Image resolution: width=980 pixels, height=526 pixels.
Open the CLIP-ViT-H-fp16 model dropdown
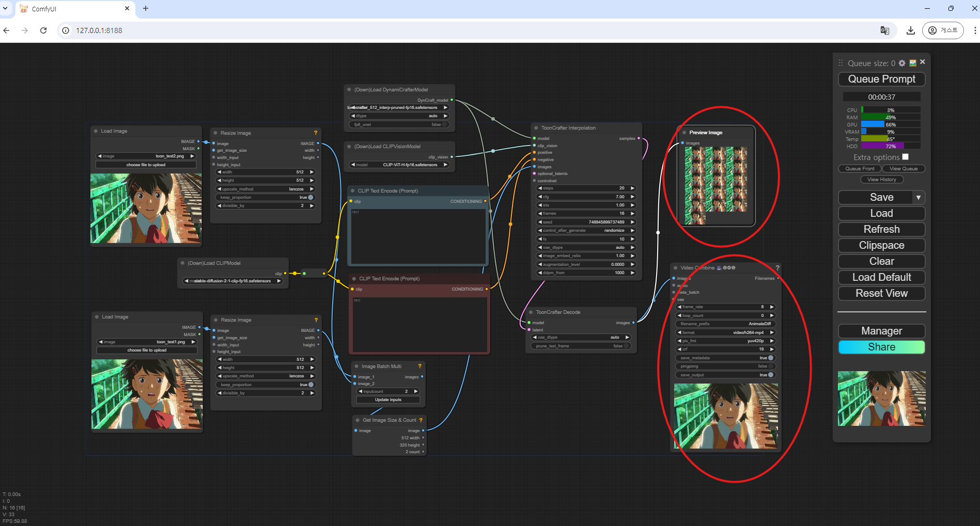tap(399, 165)
